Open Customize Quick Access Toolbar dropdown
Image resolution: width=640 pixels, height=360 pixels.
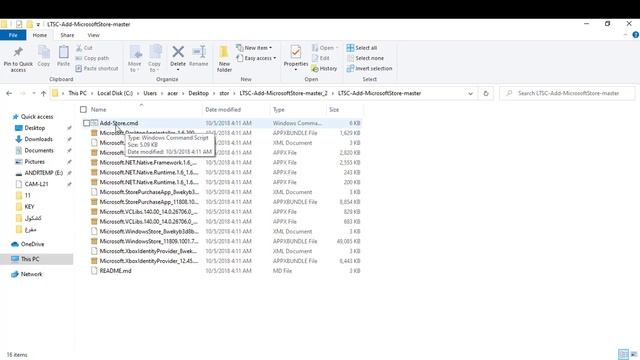coord(38,24)
